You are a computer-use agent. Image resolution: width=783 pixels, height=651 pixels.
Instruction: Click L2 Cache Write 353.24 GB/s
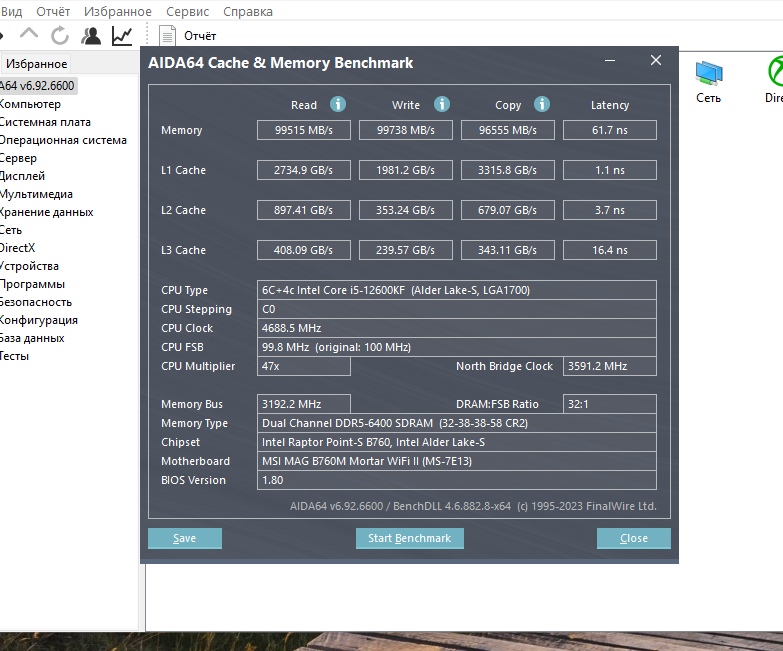pos(405,210)
